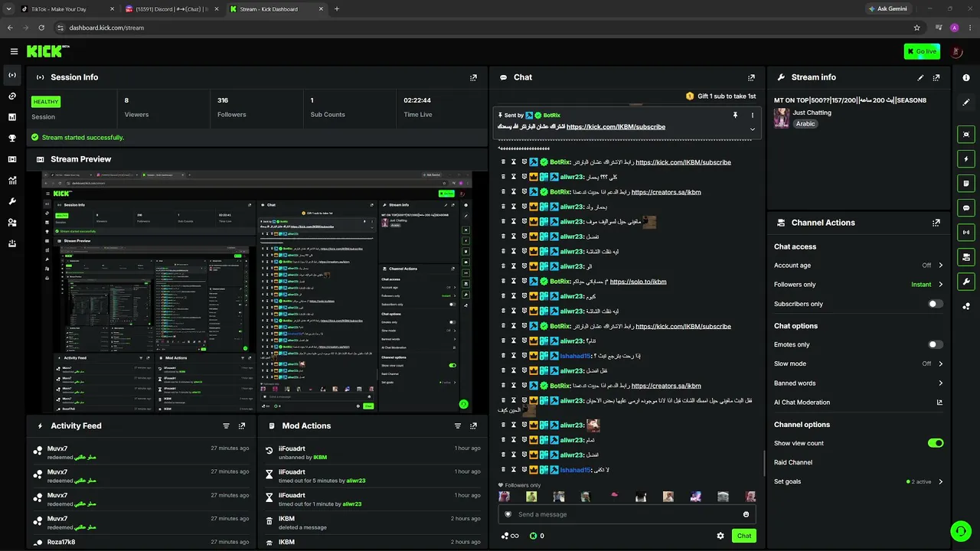The image size is (980, 551).
Task: Open the link icon in left sidebar
Action: coord(12,96)
